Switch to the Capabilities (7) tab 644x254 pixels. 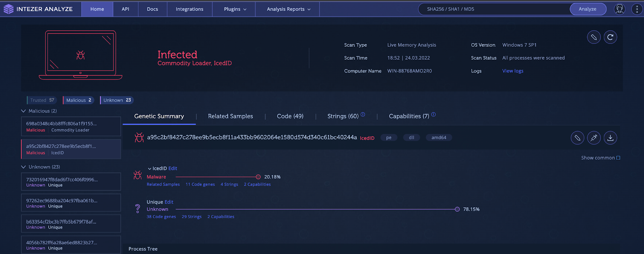(x=409, y=116)
